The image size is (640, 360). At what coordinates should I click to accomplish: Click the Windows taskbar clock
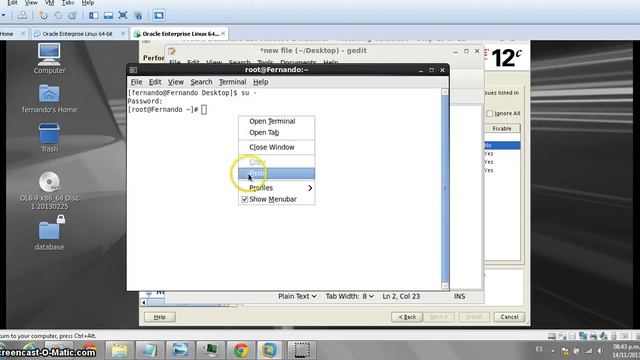626,351
